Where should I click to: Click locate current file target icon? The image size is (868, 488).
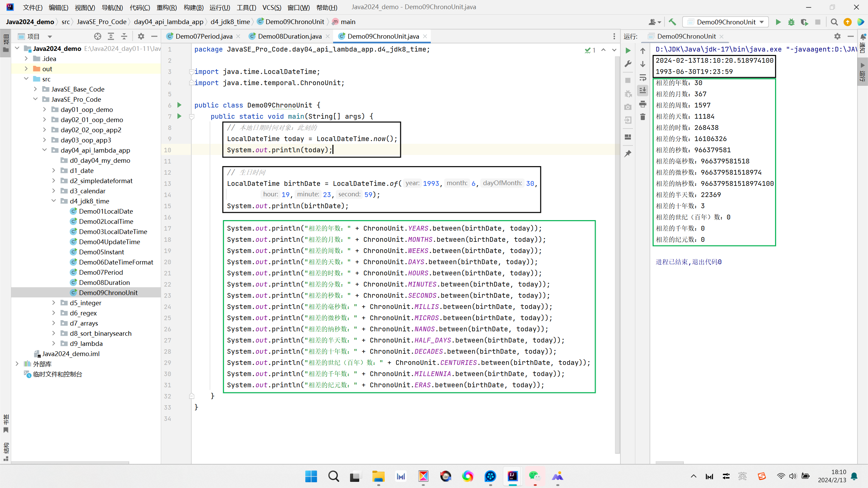coord(97,36)
